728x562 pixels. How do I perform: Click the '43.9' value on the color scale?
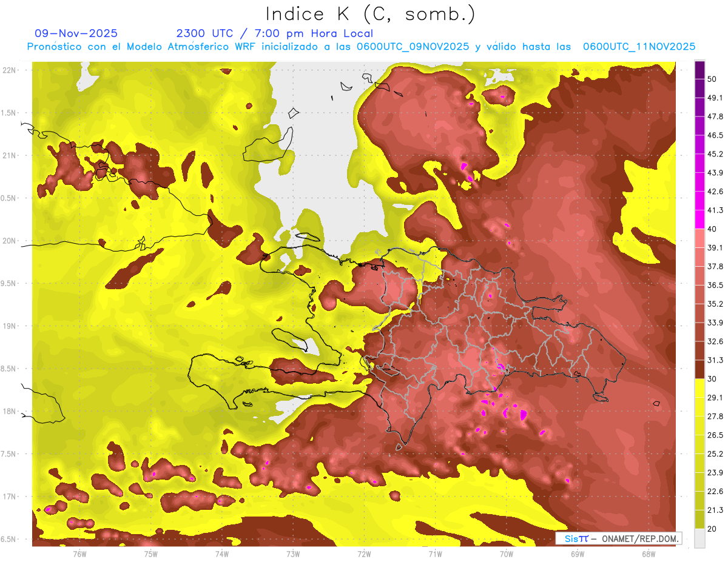pyautogui.click(x=715, y=173)
